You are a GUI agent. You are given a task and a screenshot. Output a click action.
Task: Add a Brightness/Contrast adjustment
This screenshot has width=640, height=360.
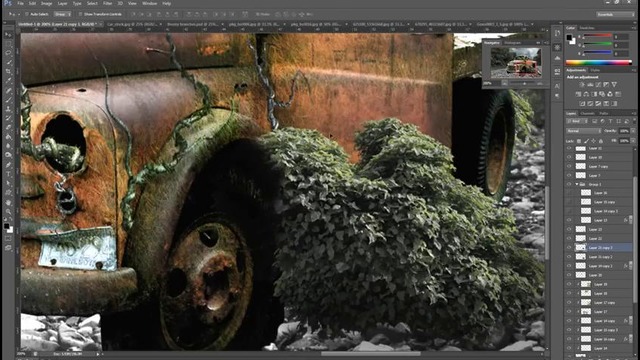[582, 84]
